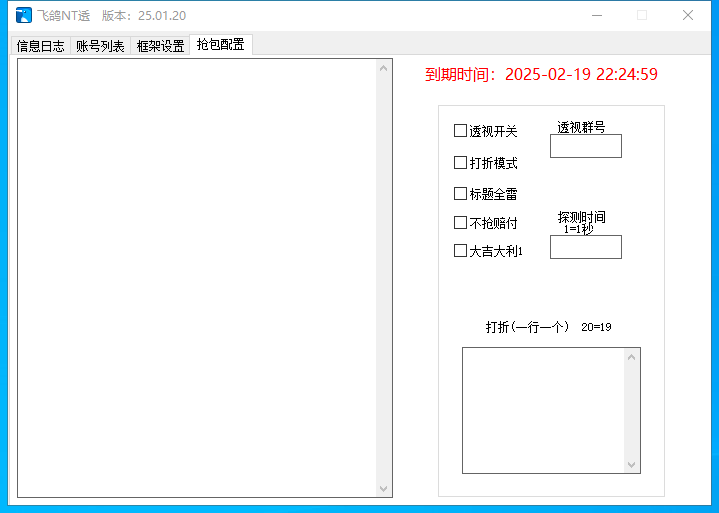Click the 飞鸽NT透 app icon in the title bar
This screenshot has height=513, width=719.
23,15
